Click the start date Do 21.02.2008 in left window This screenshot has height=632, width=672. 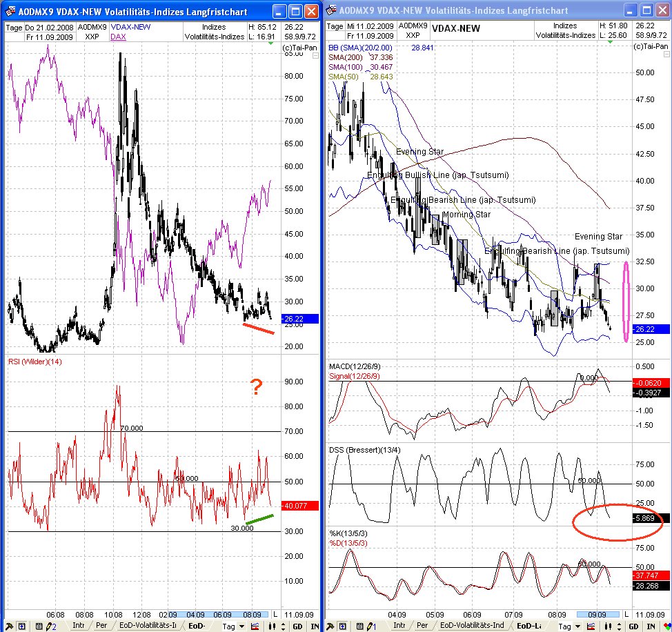[49, 28]
